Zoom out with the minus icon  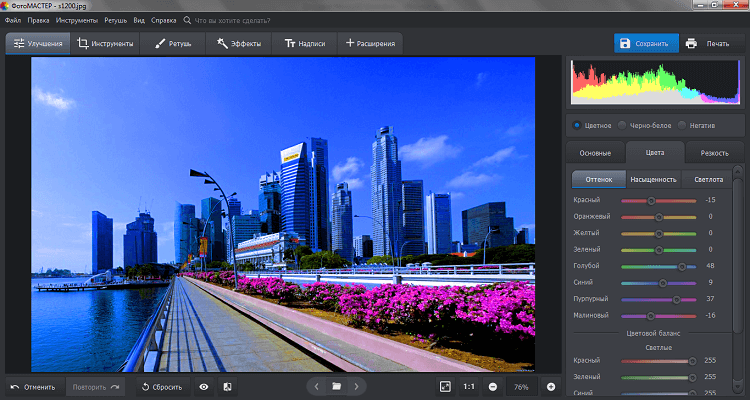point(493,386)
